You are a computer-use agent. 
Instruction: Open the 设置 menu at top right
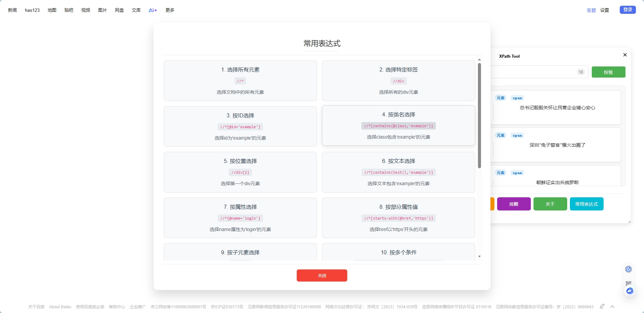pyautogui.click(x=605, y=10)
